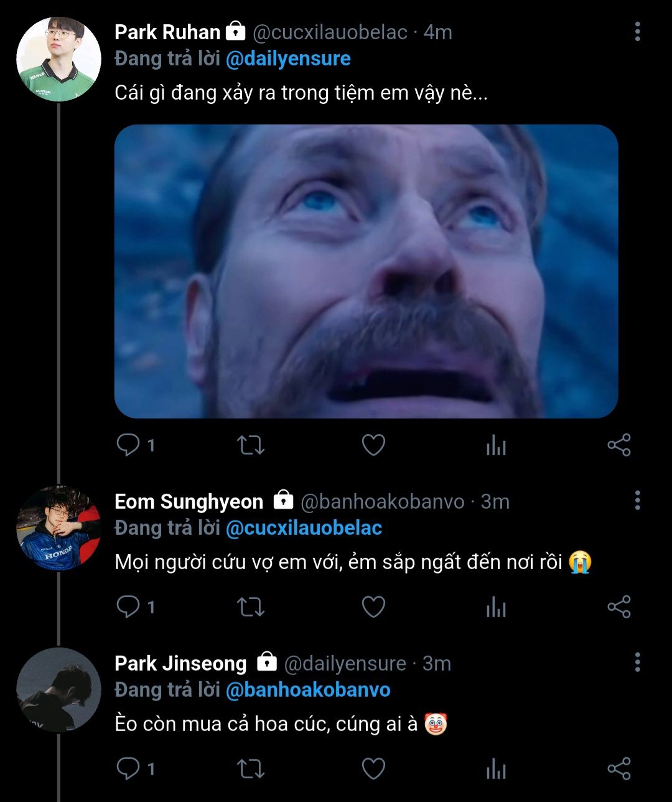
Task: View analytics for Park Ruhan's tweet
Action: click(496, 445)
